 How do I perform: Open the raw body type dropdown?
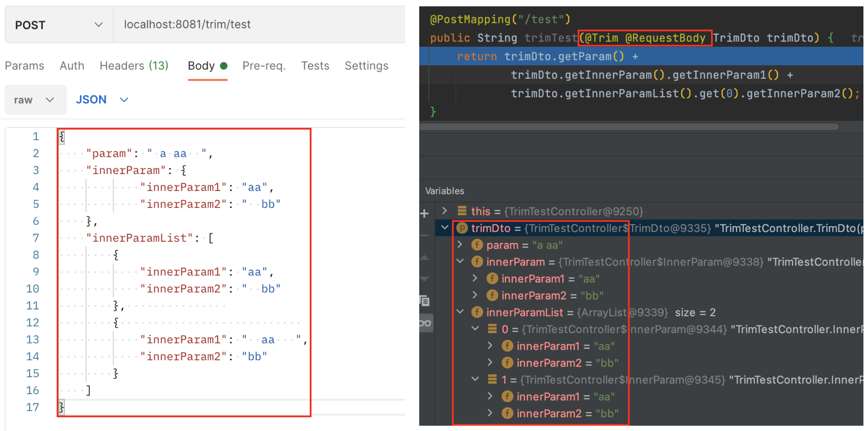click(x=35, y=100)
